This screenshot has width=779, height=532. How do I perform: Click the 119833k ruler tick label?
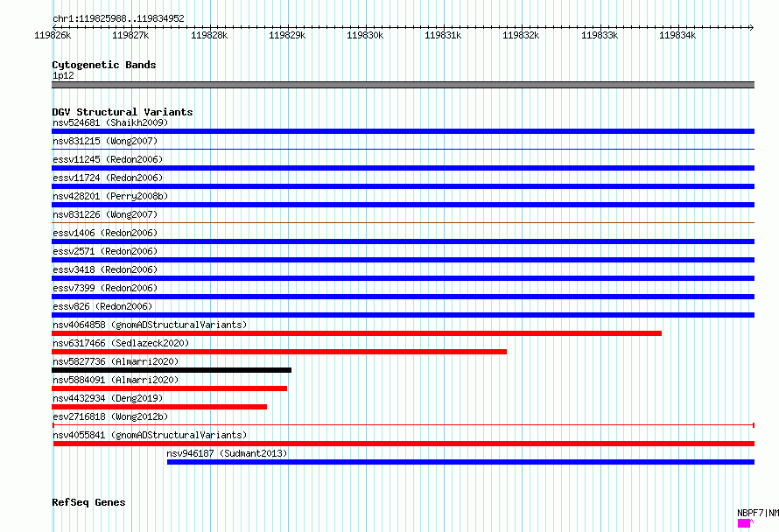tap(600, 35)
